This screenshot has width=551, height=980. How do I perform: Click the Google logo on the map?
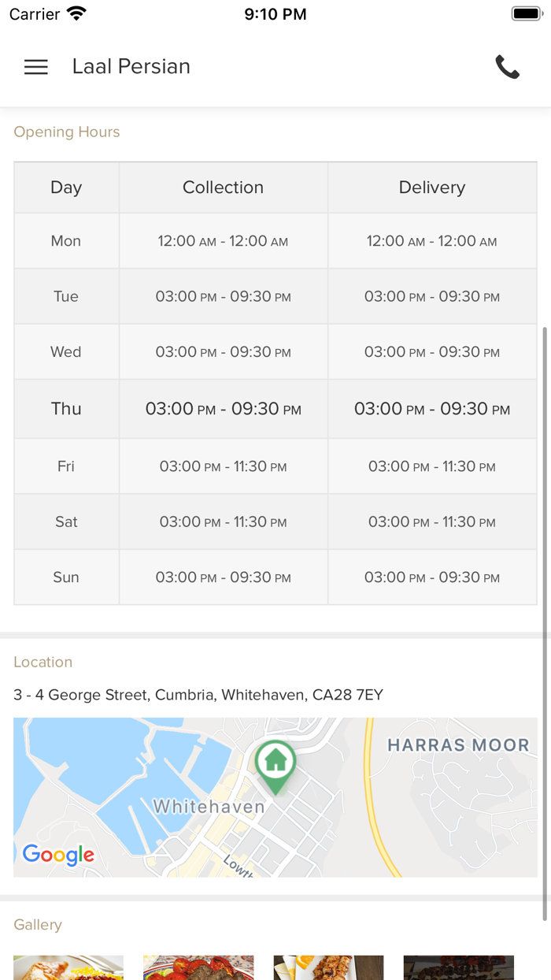[58, 854]
